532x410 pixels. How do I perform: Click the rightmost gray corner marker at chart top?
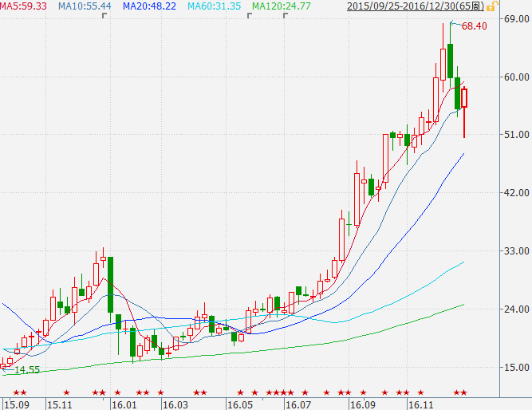283,15
